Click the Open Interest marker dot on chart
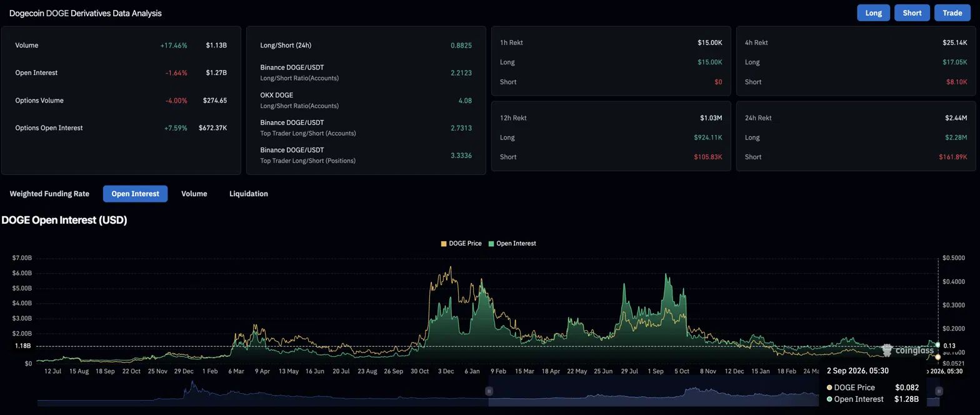This screenshot has height=415, width=980. pos(937,345)
